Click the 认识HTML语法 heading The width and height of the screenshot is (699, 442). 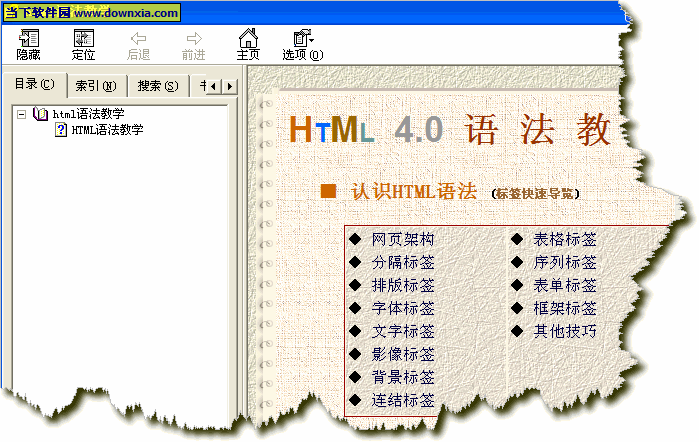click(x=414, y=191)
